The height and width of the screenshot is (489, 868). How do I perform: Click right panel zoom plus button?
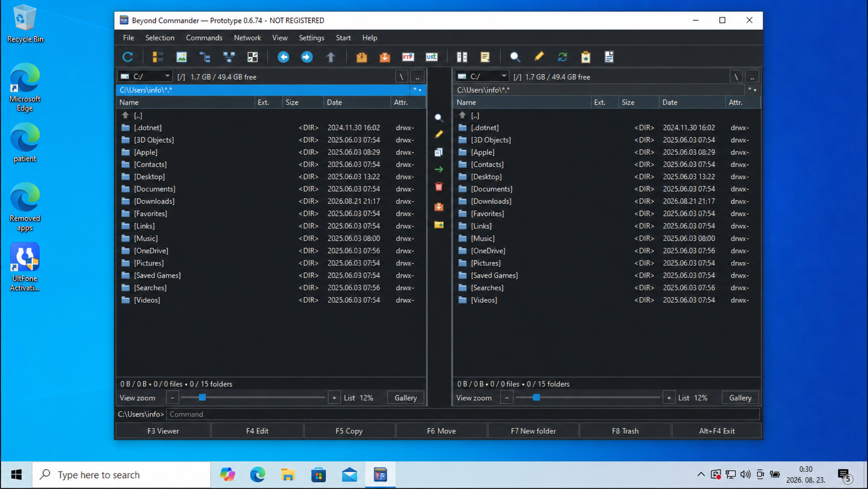pos(669,398)
